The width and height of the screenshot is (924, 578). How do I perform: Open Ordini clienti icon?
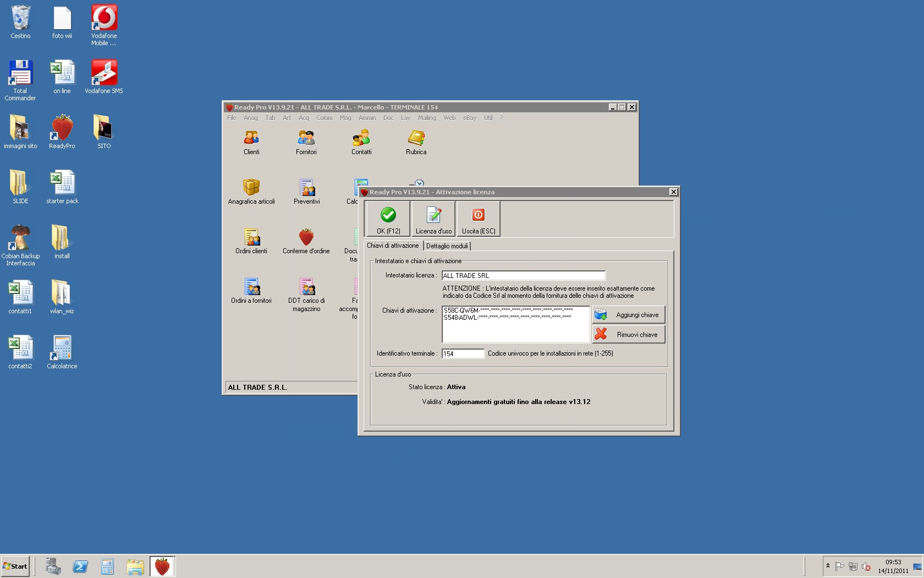coord(251,242)
